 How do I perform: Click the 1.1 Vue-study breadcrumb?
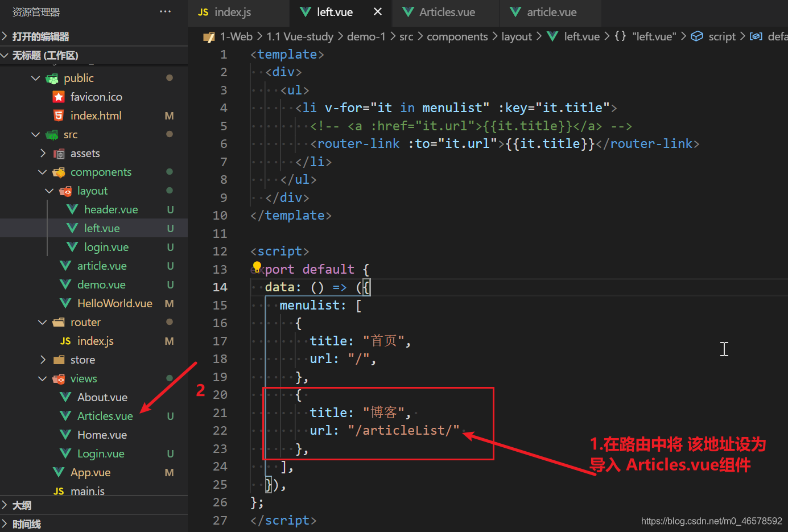click(300, 36)
